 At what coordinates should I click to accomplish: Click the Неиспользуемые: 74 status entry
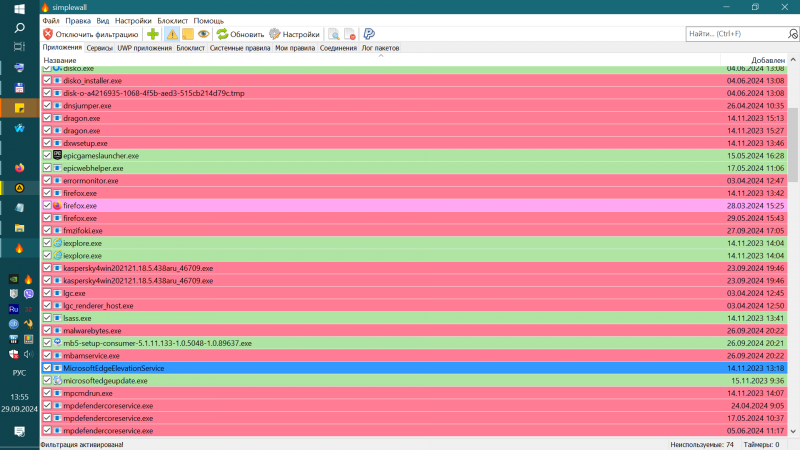click(x=702, y=444)
